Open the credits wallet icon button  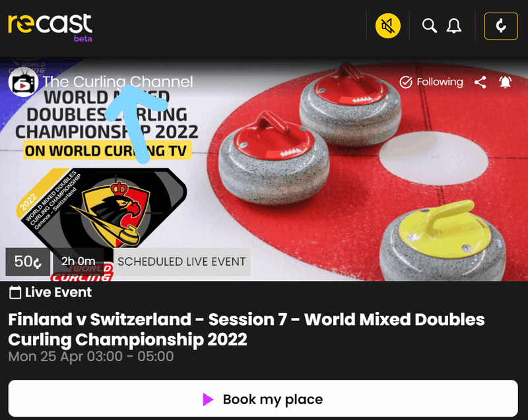point(501,26)
